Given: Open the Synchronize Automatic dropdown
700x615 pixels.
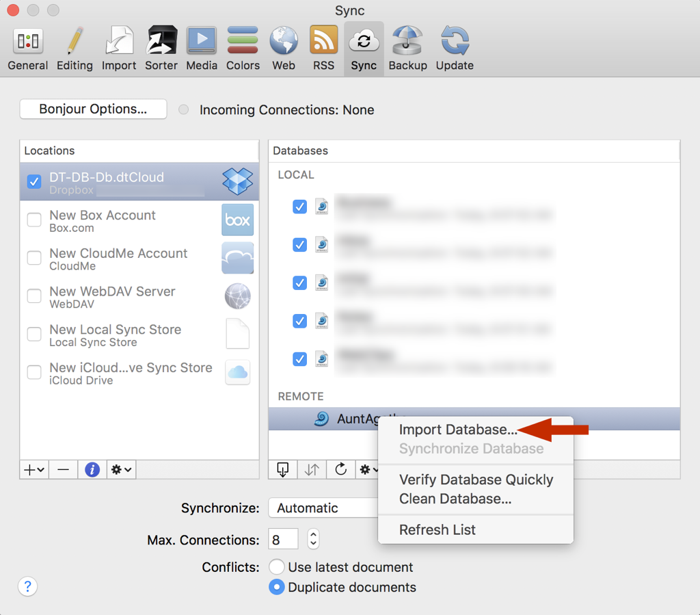Looking at the screenshot, I should 323,508.
